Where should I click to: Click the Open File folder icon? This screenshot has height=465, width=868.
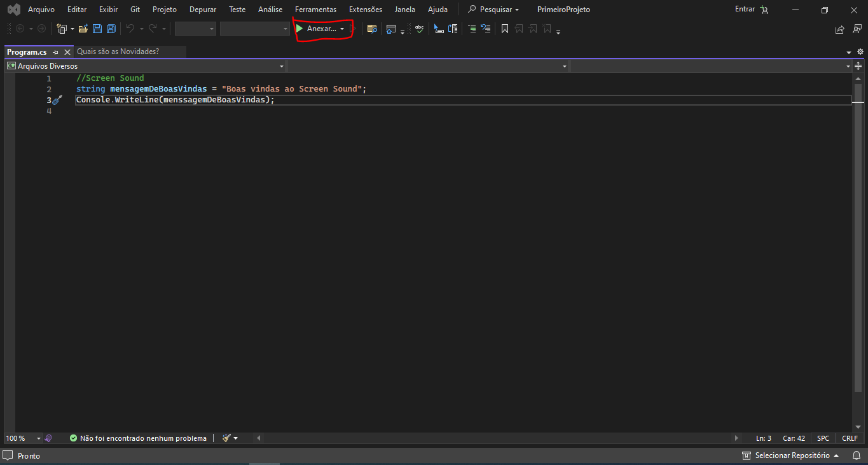coord(83,29)
